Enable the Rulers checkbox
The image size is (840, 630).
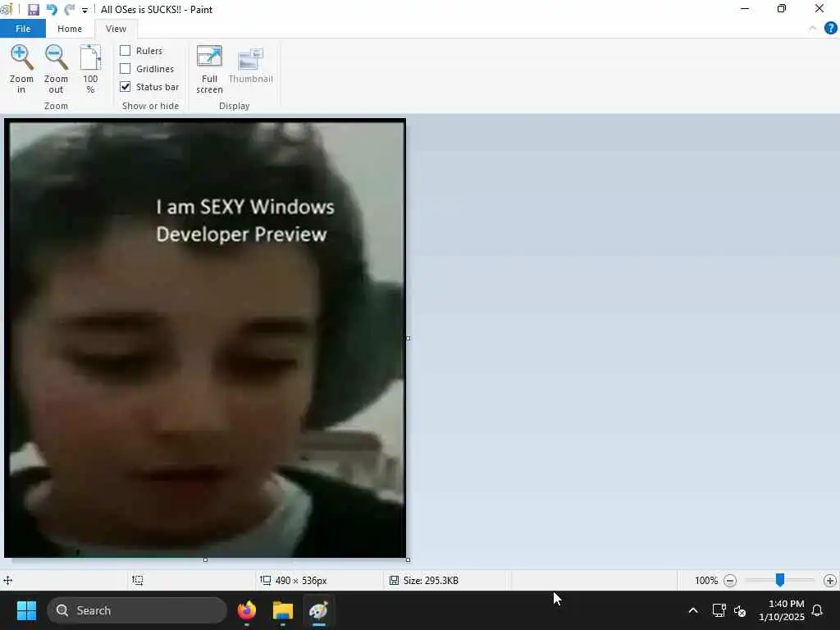pos(125,50)
